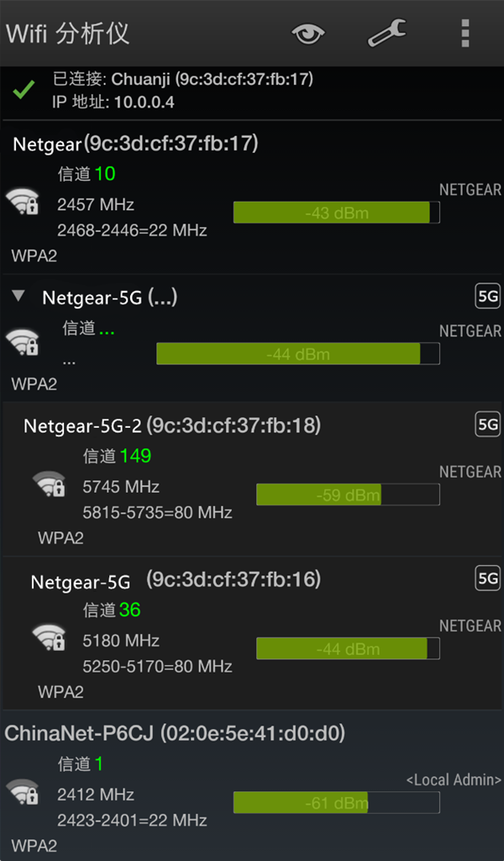
Task: Click the 5G badge on channel 36 network
Action: [487, 578]
